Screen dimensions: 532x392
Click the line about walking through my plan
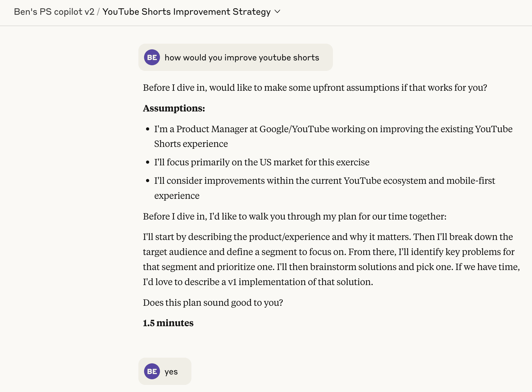click(x=295, y=216)
